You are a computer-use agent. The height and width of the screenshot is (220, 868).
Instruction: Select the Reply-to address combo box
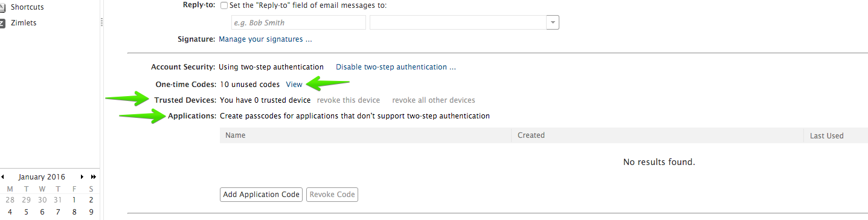(465, 22)
